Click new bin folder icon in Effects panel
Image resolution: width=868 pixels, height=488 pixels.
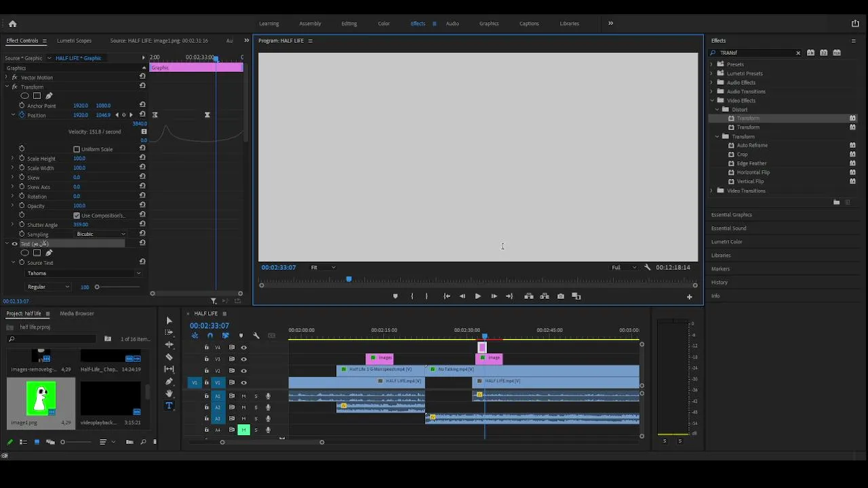[x=836, y=202]
